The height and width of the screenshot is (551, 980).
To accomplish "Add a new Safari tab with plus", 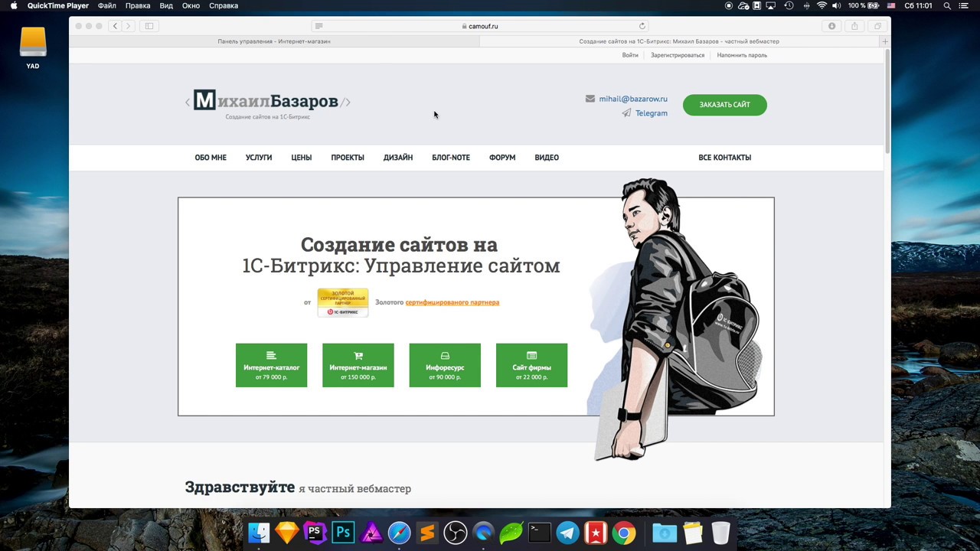I will pos(885,41).
